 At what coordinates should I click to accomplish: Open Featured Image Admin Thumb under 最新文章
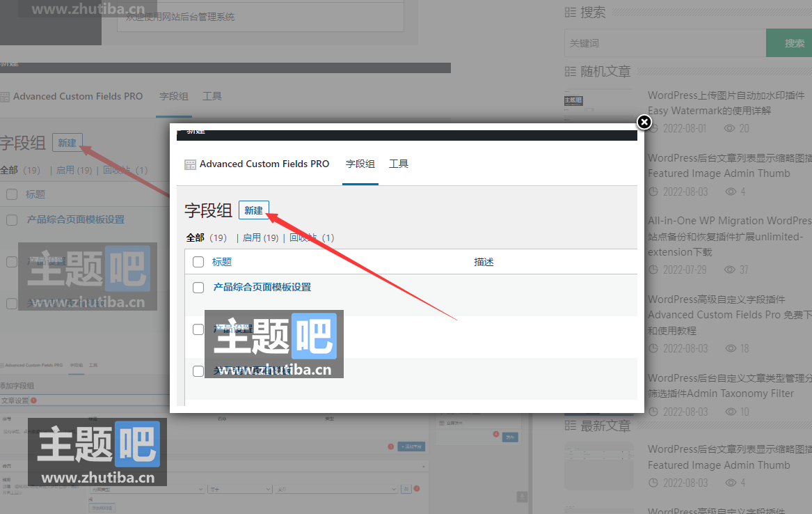(x=729, y=457)
